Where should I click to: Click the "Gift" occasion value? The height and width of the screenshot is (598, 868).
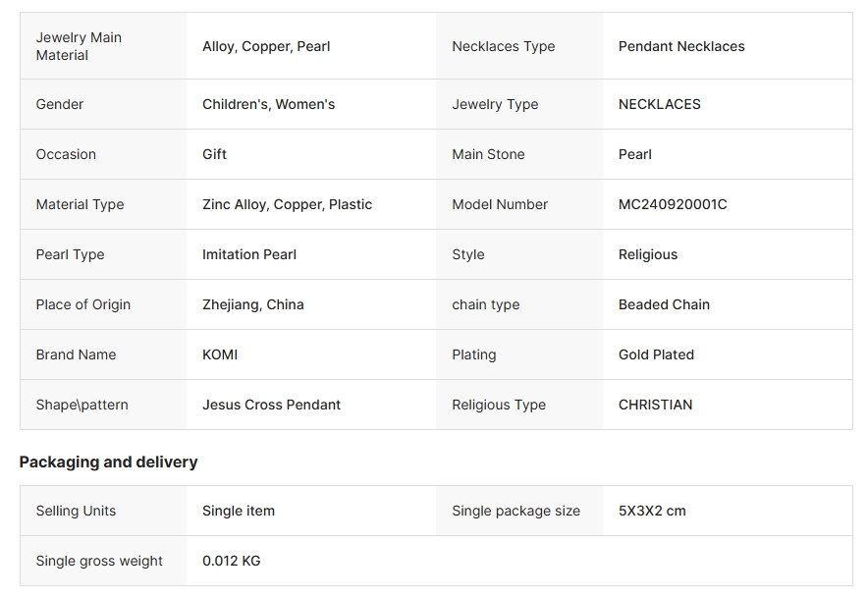point(214,154)
